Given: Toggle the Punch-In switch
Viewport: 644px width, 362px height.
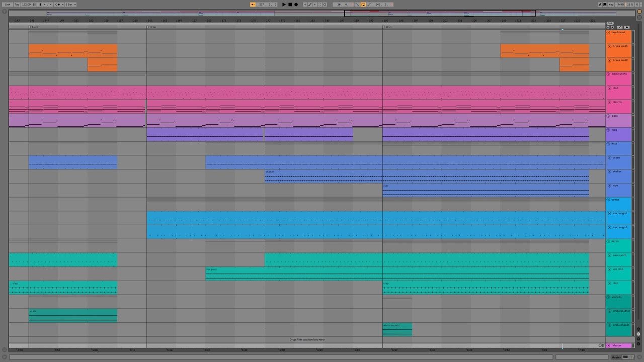Looking at the screenshot, I should pos(357,5).
